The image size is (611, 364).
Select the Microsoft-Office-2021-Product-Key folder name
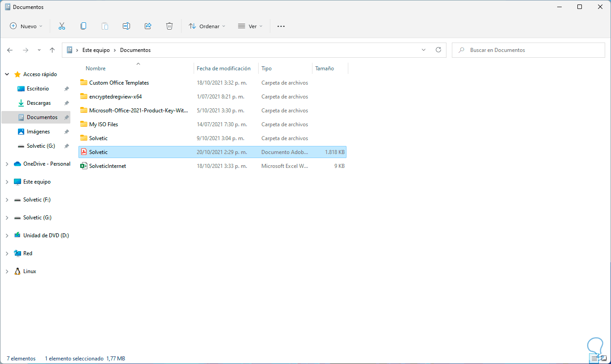(x=139, y=111)
